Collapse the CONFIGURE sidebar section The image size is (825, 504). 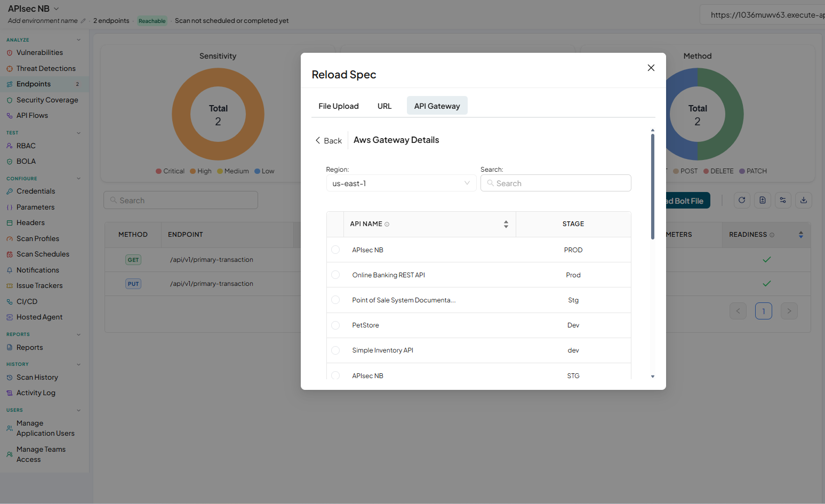78,179
